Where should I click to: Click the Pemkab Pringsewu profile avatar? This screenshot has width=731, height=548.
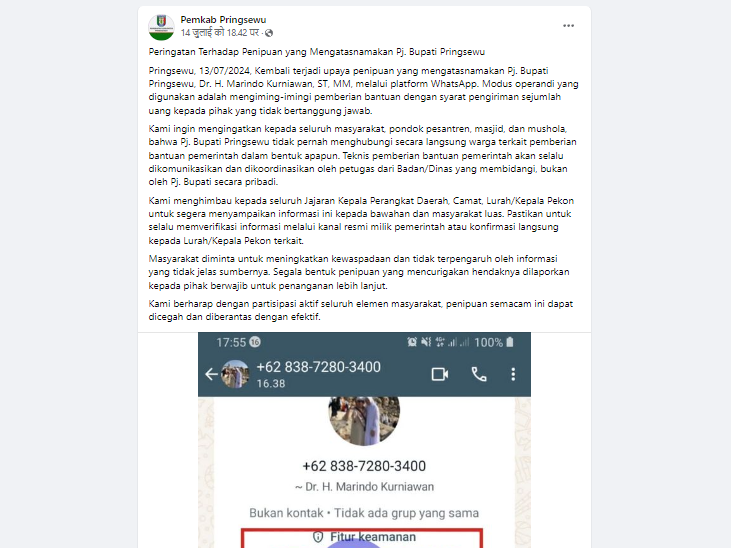161,27
